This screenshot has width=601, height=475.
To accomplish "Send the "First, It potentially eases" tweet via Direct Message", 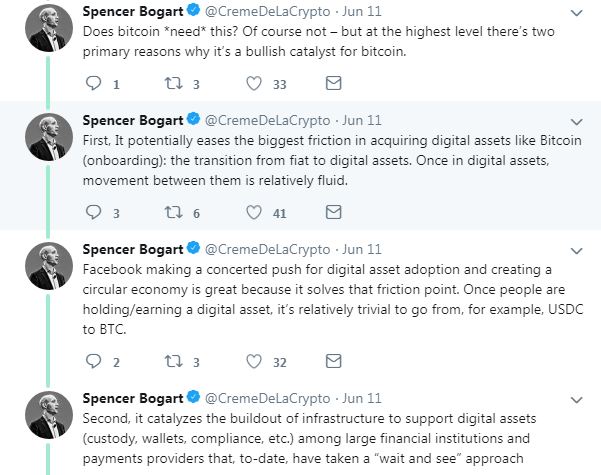I will click(334, 213).
